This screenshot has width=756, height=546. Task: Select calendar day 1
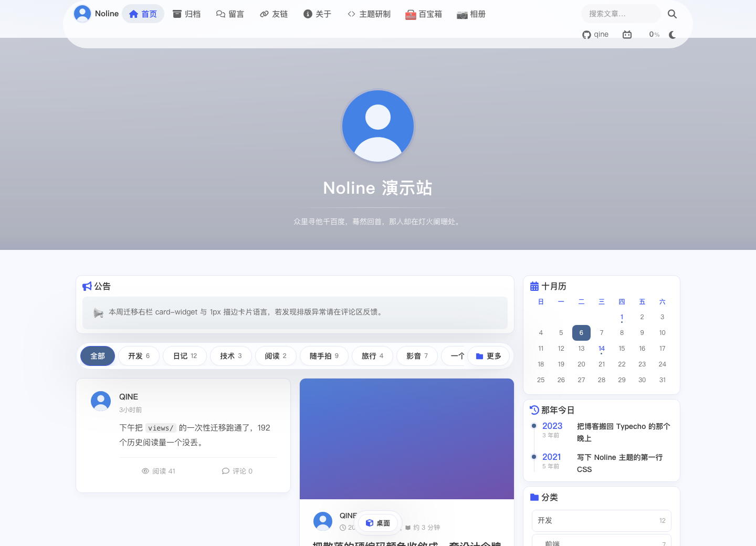point(622,317)
